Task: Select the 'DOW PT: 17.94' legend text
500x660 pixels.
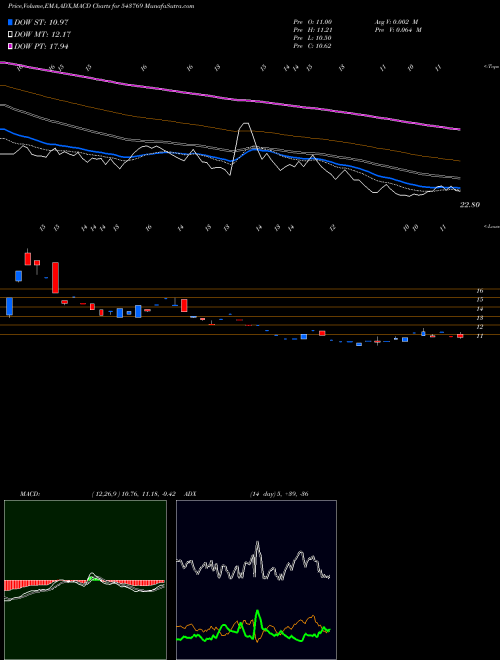Action: 41,46
